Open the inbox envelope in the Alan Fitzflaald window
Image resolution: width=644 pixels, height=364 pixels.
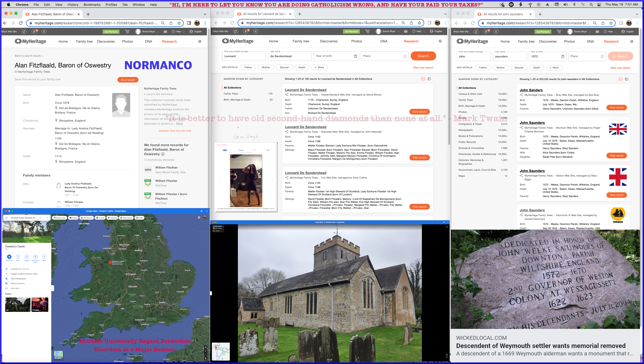point(165,32)
